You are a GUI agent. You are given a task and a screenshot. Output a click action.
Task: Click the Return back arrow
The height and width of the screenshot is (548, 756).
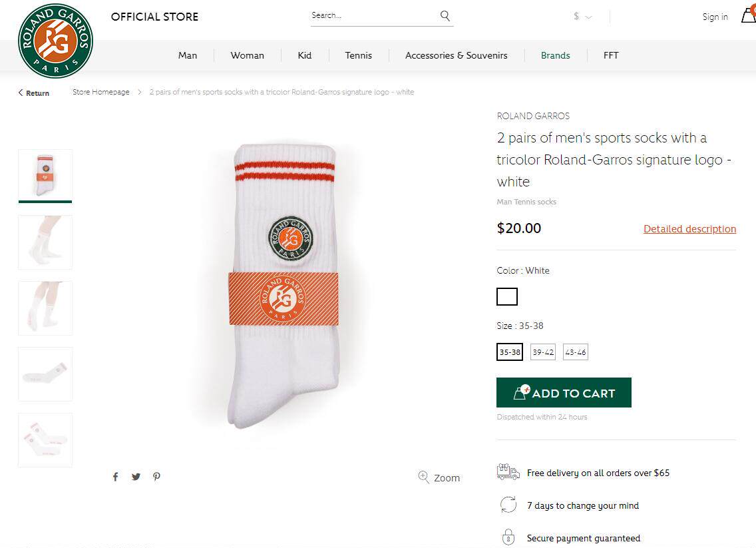(x=21, y=93)
